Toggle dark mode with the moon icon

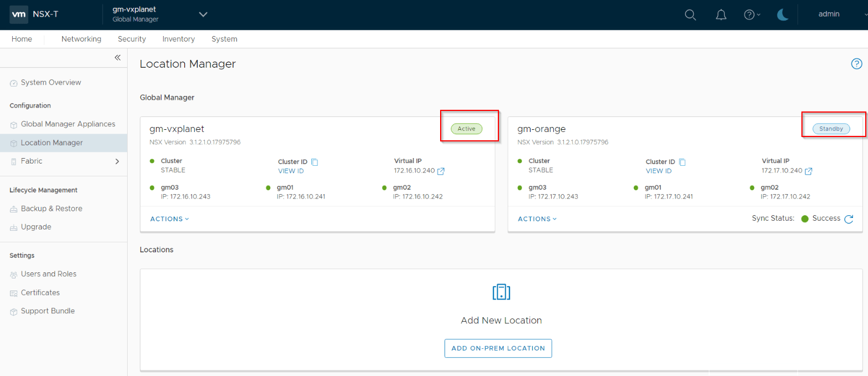coord(783,15)
